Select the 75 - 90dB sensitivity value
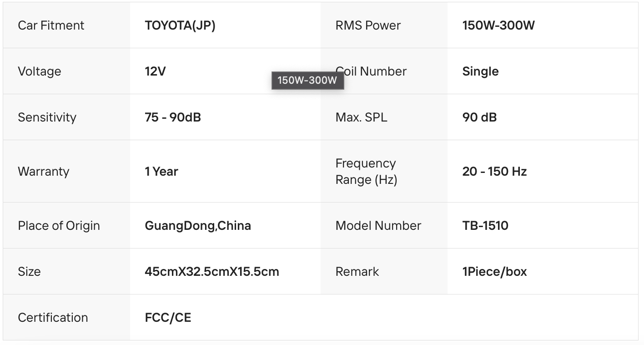 (x=173, y=117)
